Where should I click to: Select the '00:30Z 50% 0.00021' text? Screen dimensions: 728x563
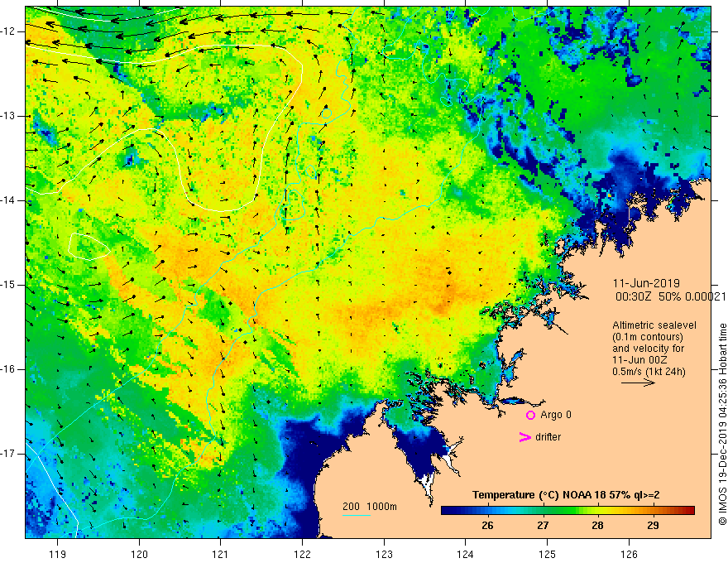click(670, 296)
